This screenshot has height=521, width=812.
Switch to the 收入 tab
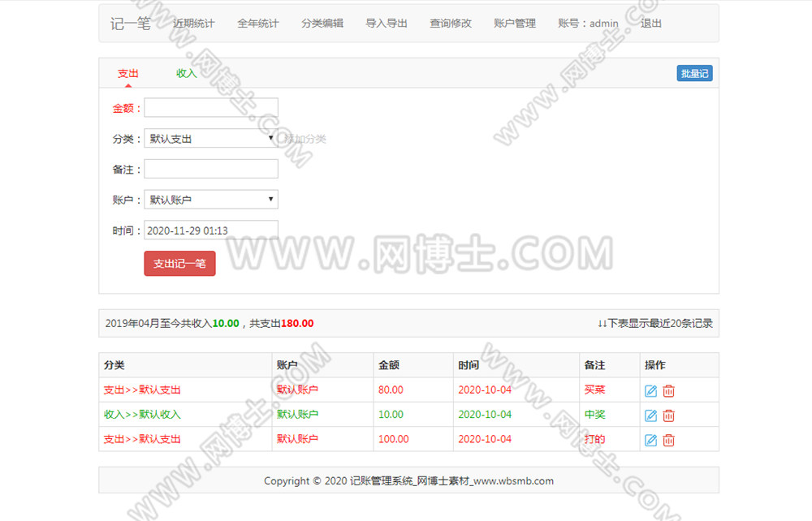187,74
